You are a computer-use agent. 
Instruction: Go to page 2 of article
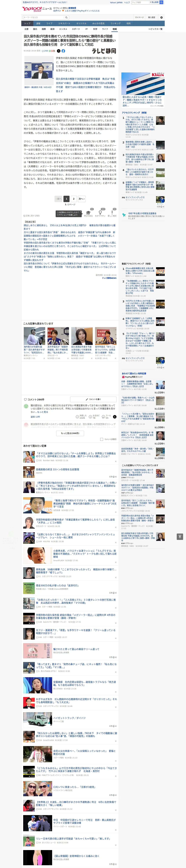(x=74, y=199)
